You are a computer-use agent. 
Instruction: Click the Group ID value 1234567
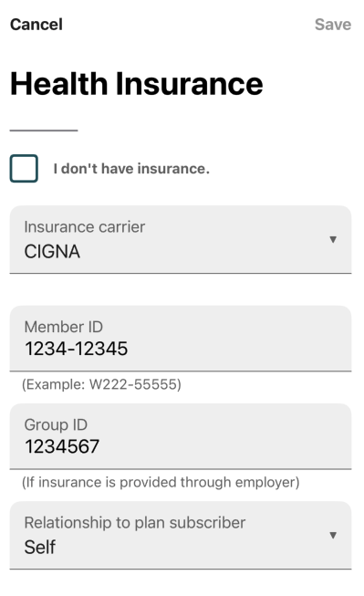click(62, 446)
